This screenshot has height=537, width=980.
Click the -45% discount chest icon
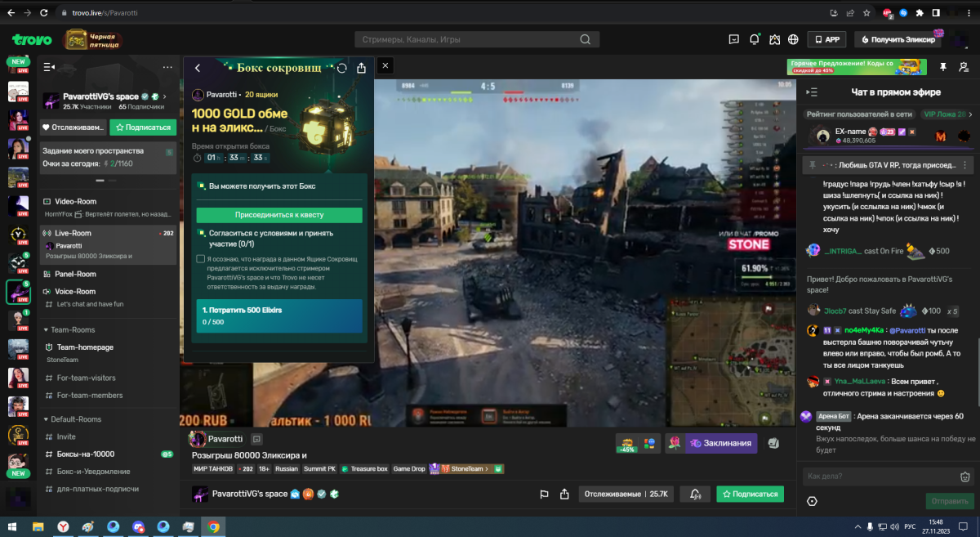click(x=627, y=443)
